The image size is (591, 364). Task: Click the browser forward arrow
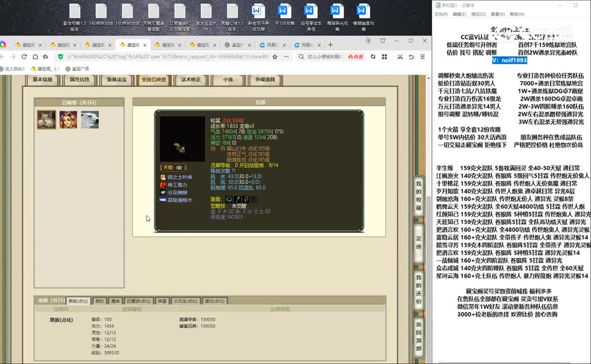tap(13, 57)
